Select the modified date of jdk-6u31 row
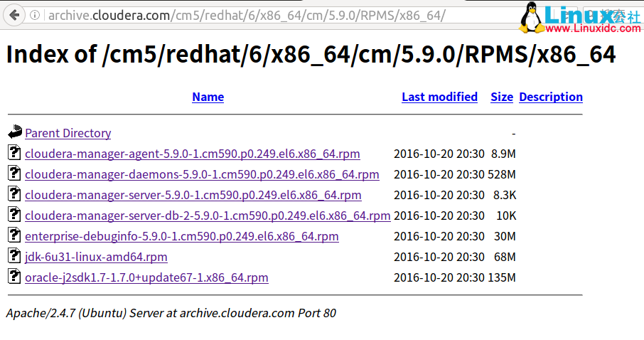644x340 pixels. tap(439, 257)
